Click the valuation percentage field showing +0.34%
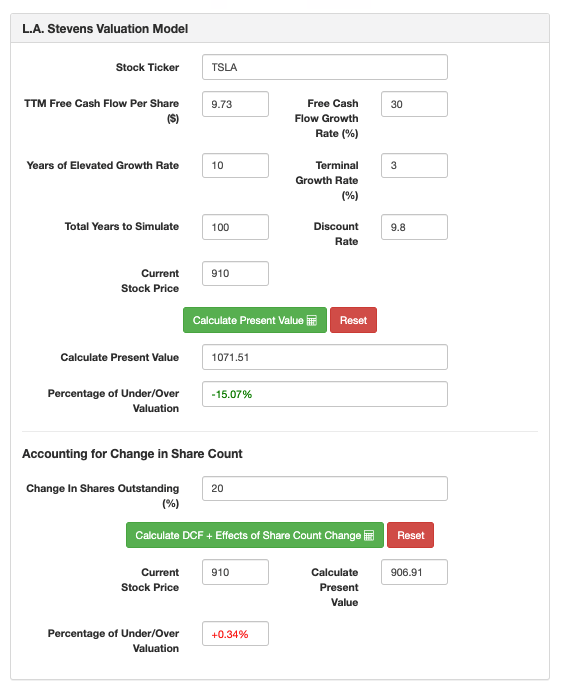 tap(235, 634)
